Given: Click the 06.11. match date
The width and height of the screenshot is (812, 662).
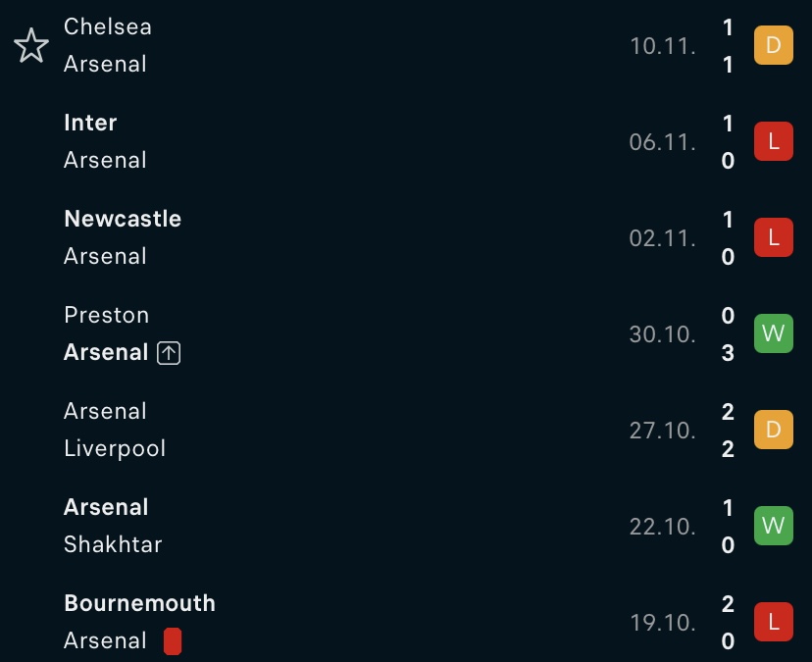Looking at the screenshot, I should click(x=662, y=142).
